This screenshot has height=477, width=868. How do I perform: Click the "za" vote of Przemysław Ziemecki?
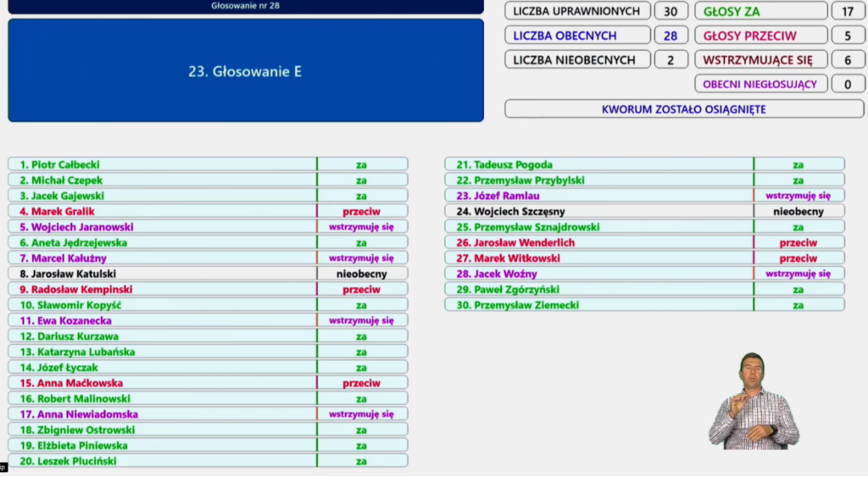798,305
